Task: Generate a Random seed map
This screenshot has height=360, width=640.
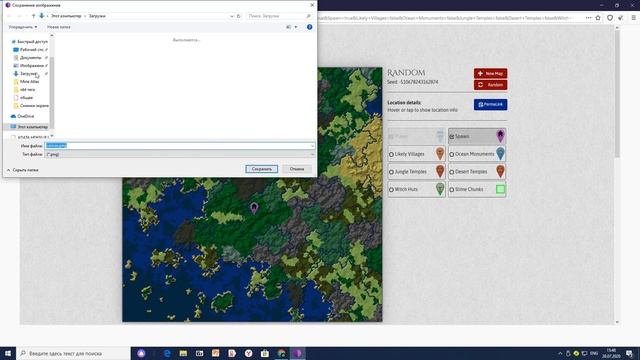Action: click(x=490, y=85)
